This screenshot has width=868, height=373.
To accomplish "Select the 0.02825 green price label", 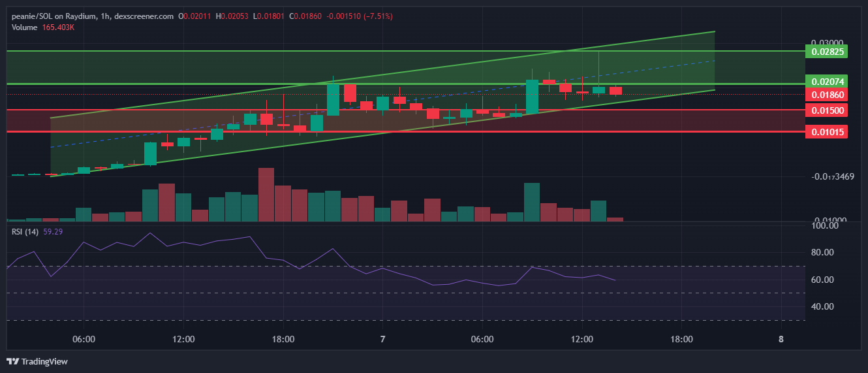I will tap(827, 51).
